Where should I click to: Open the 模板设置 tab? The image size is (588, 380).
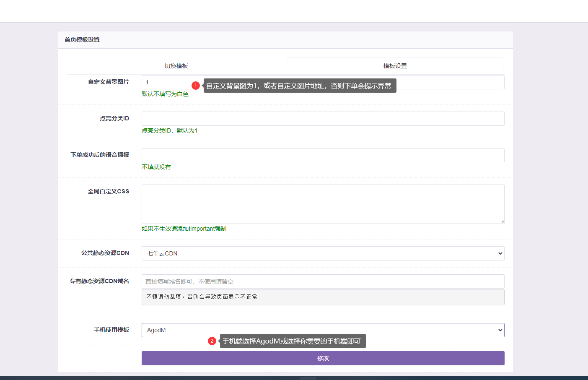pyautogui.click(x=395, y=66)
